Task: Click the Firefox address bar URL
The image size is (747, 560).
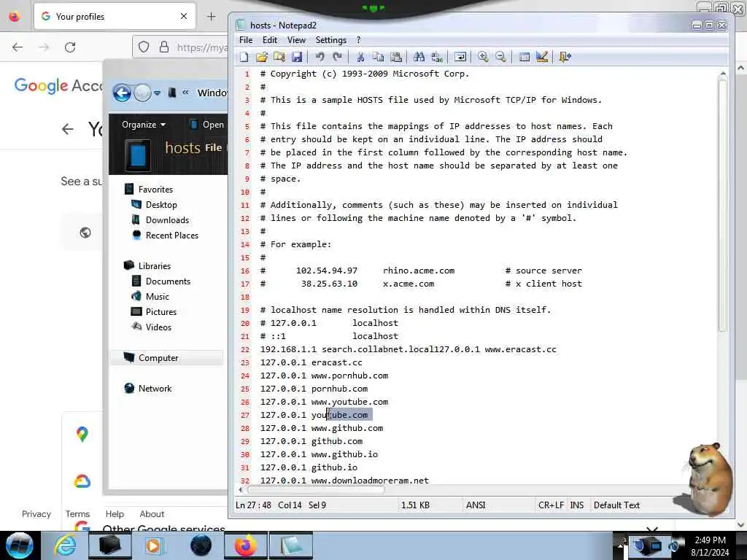Action: (201, 47)
